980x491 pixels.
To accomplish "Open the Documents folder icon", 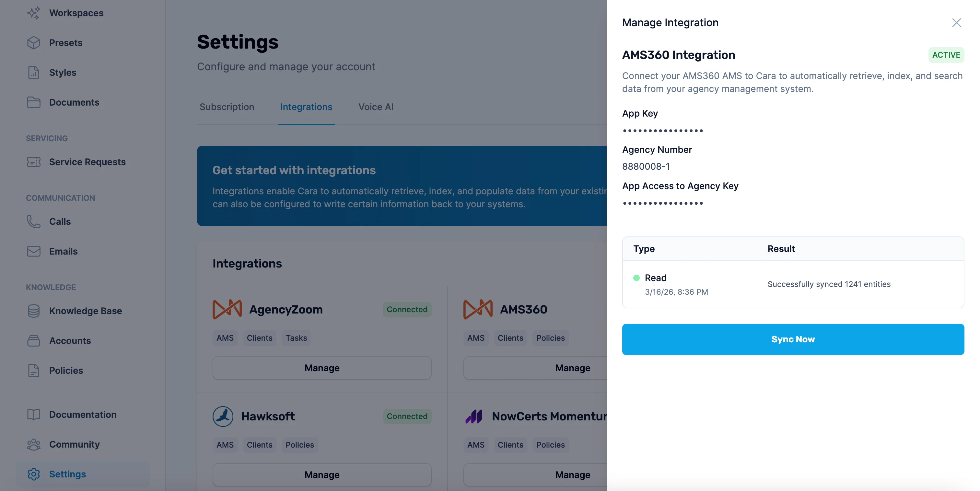I will point(33,102).
